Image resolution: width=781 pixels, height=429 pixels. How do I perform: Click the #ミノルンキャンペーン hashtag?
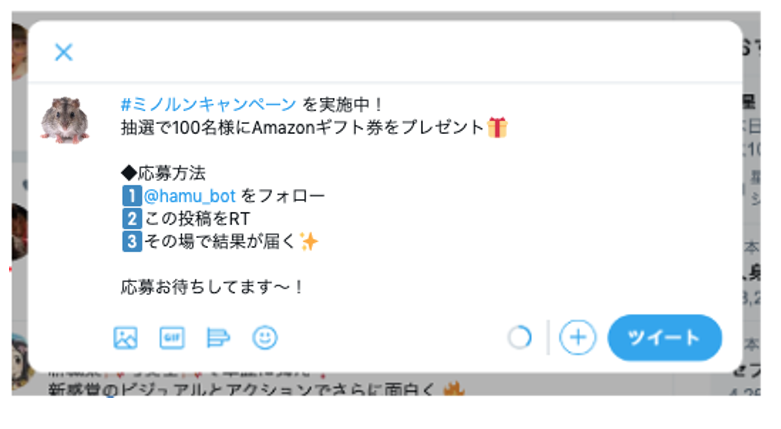(209, 105)
